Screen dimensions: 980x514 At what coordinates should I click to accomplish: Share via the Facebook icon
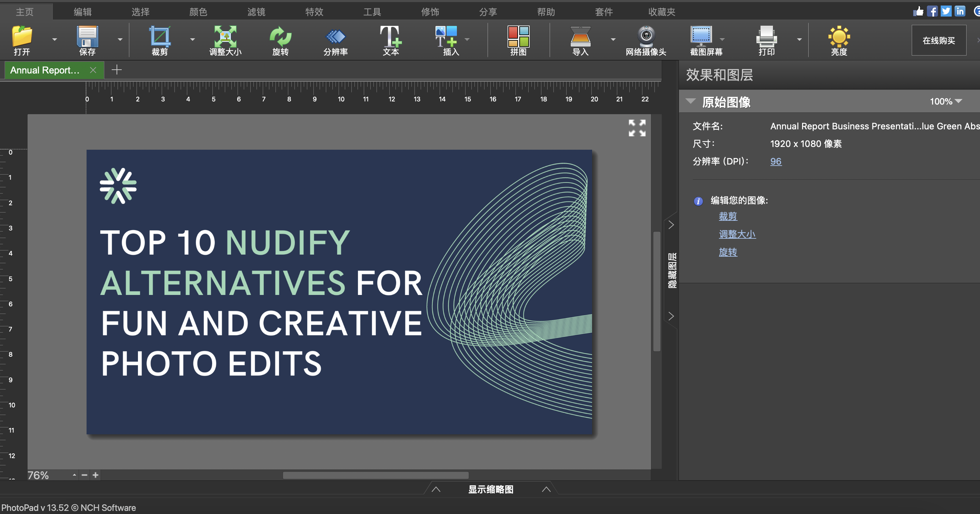click(932, 11)
